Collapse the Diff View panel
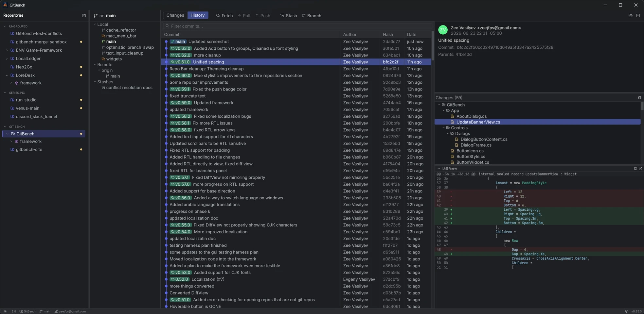Image resolution: width=644 pixels, height=314 pixels. [x=439, y=169]
